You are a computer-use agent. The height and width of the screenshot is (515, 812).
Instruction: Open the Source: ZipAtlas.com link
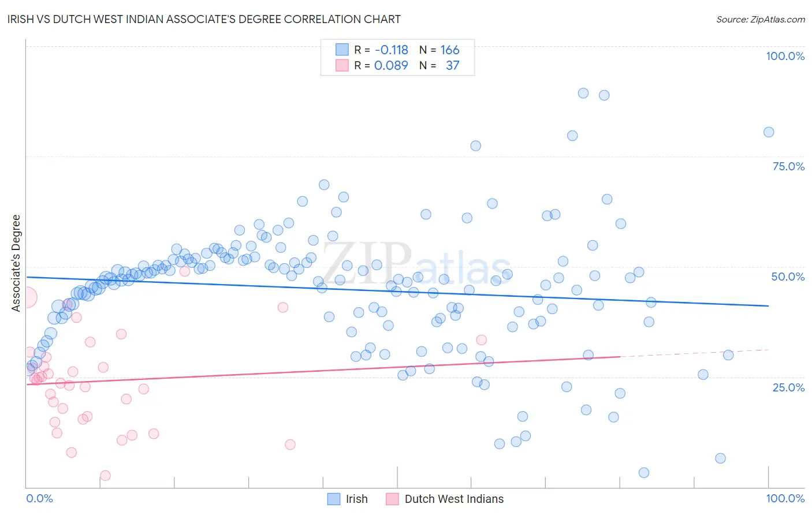pos(761,19)
